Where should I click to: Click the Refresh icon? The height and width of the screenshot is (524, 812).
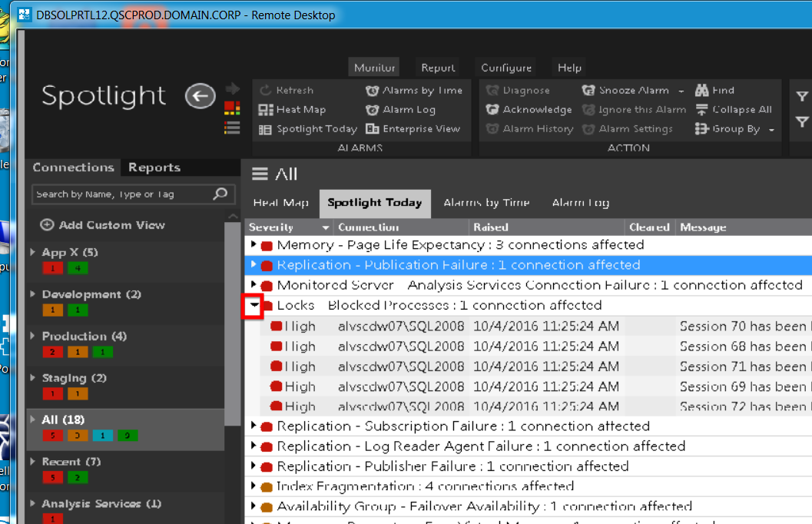tap(266, 90)
